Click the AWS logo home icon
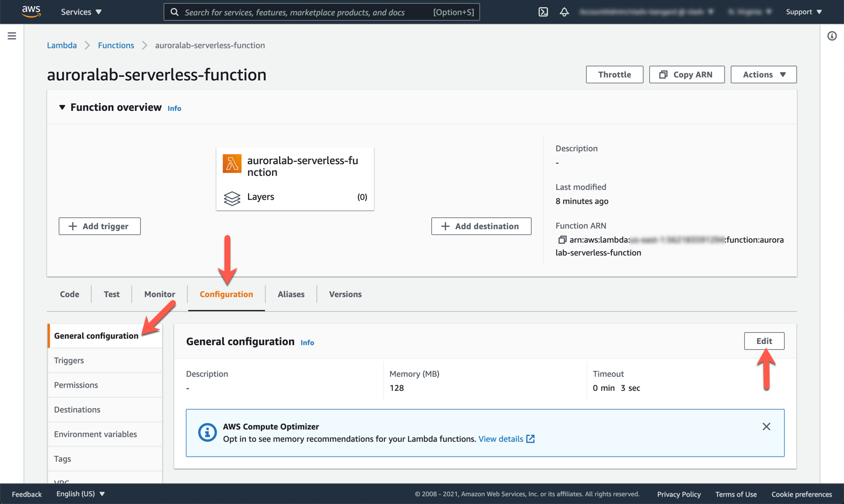The height and width of the screenshot is (504, 844). tap(31, 12)
